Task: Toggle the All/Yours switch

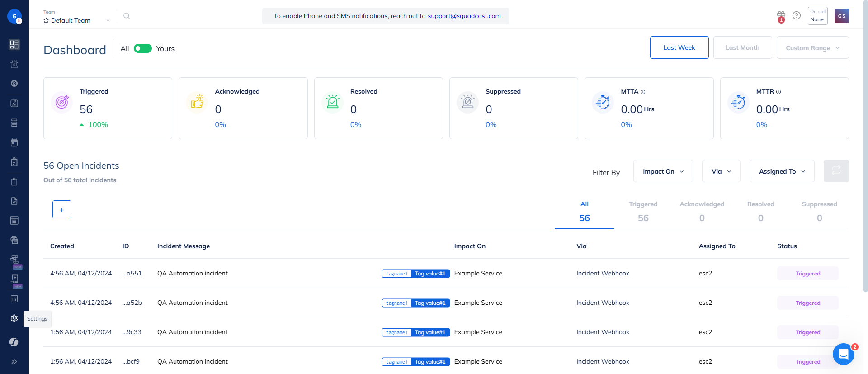Action: (142, 48)
